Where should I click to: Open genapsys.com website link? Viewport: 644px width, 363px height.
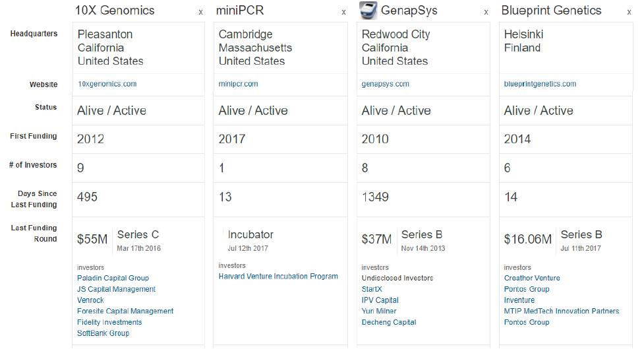click(x=385, y=84)
